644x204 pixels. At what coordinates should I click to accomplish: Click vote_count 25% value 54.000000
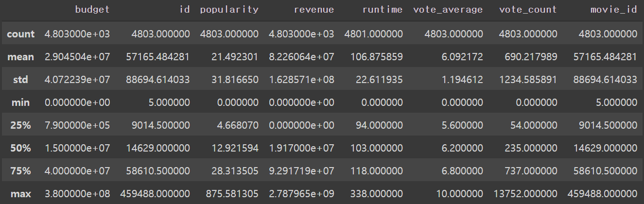coord(534,125)
